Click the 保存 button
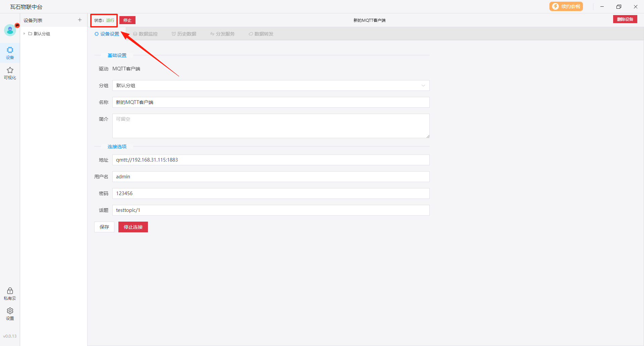Viewport: 644px width, 346px height. point(104,227)
